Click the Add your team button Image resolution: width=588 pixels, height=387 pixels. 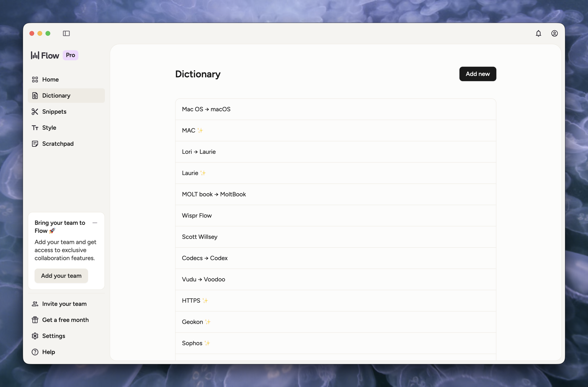(61, 276)
